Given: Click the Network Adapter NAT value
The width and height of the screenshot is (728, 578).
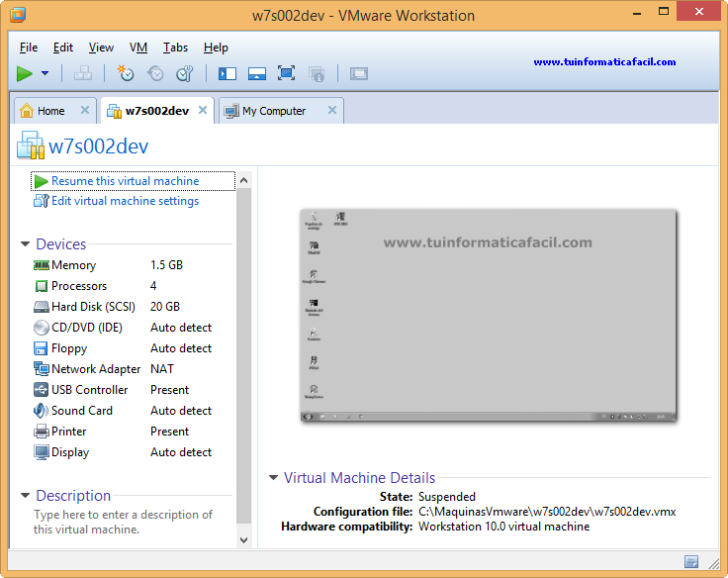Looking at the screenshot, I should tap(162, 369).
